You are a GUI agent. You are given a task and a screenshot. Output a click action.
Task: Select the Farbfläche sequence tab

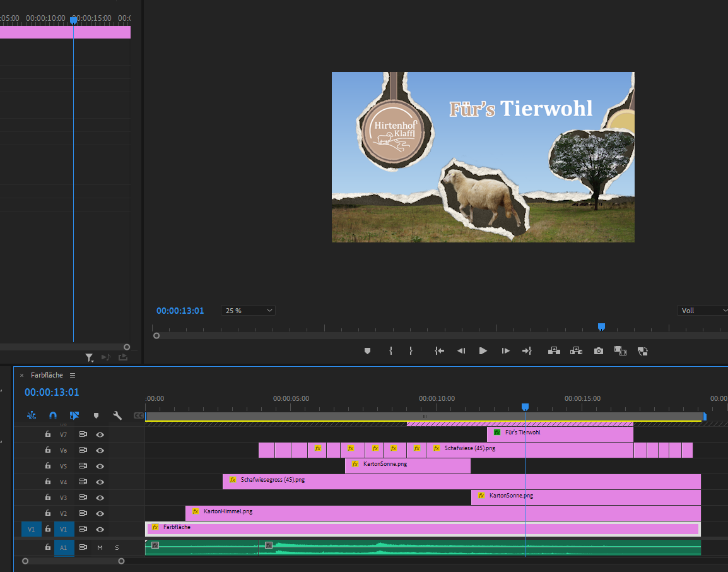[47, 375]
